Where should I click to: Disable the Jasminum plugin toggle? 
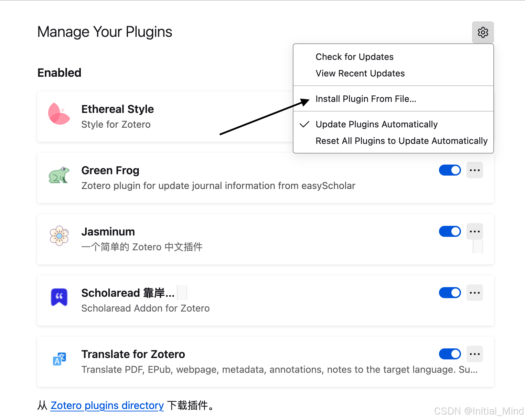click(450, 231)
